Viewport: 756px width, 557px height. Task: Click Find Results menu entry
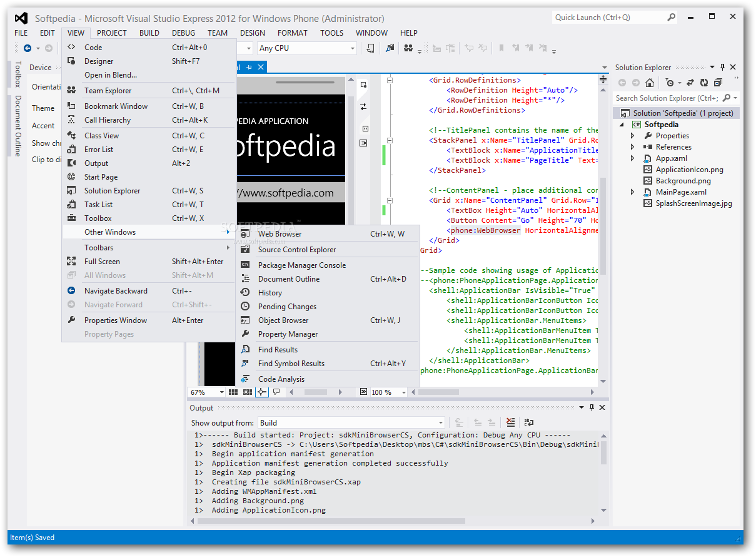326,350
